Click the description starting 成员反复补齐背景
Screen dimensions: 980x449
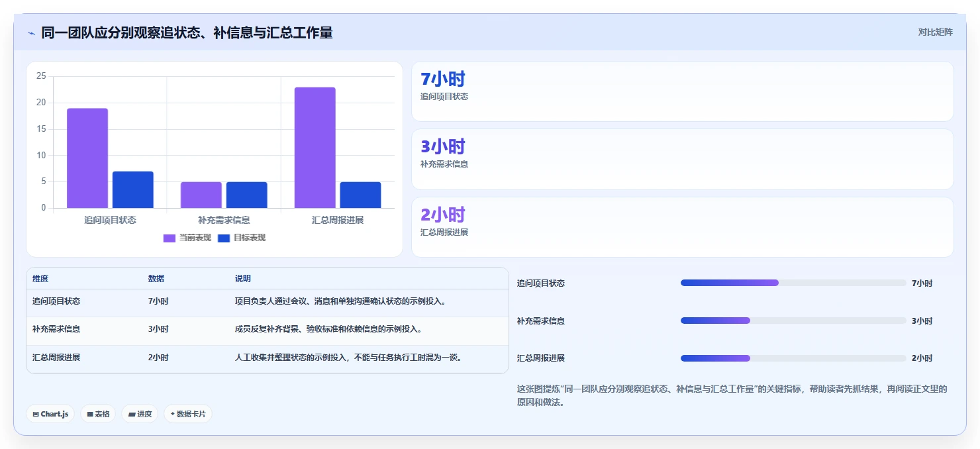point(328,329)
